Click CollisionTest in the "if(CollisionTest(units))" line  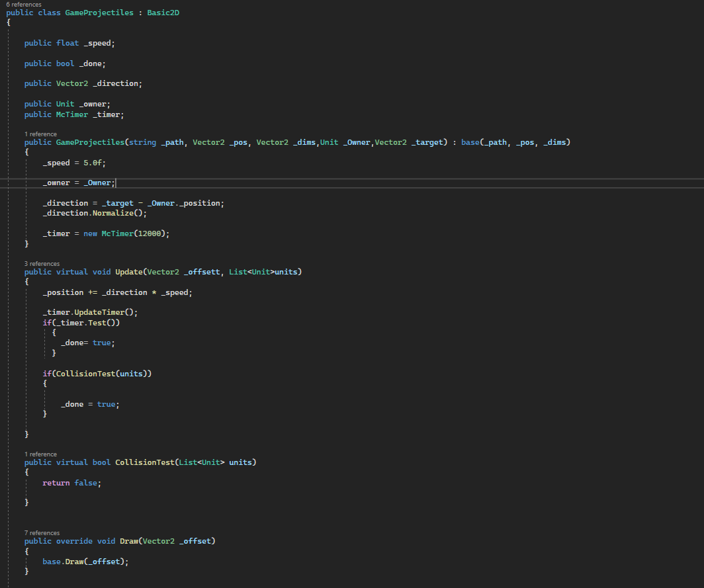[x=86, y=374]
